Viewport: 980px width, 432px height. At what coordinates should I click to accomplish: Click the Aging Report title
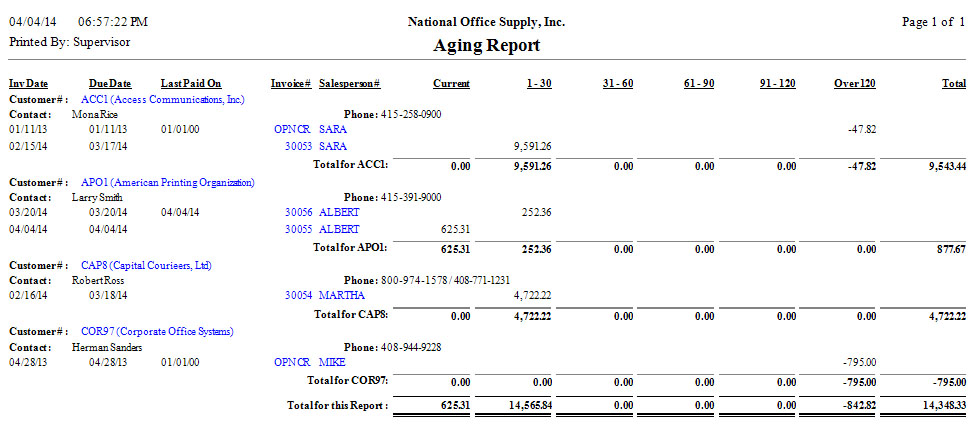click(487, 45)
